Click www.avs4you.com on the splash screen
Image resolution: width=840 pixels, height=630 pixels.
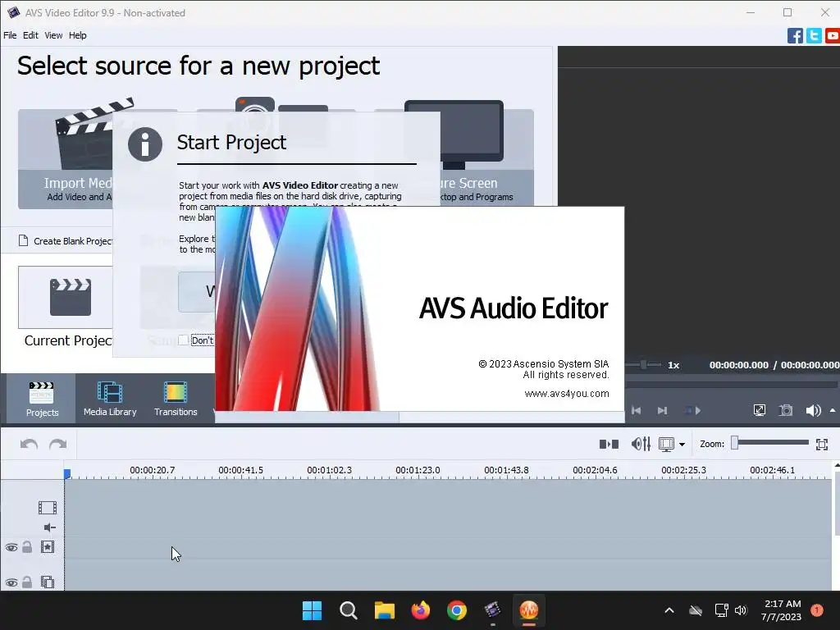567,394
